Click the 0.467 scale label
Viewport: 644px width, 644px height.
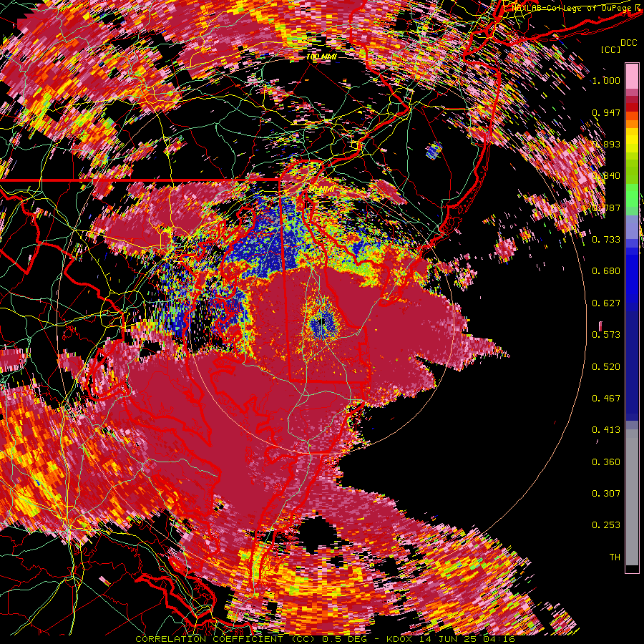606,399
